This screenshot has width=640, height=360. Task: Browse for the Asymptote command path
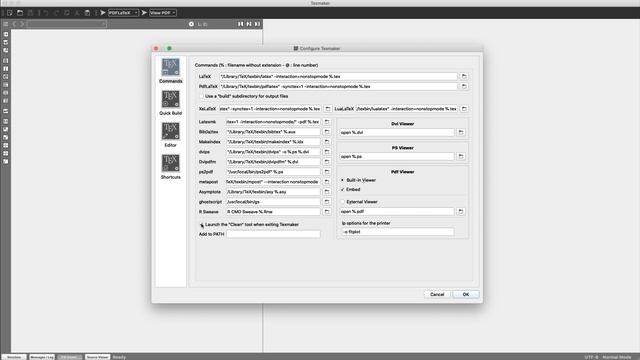[327, 192]
